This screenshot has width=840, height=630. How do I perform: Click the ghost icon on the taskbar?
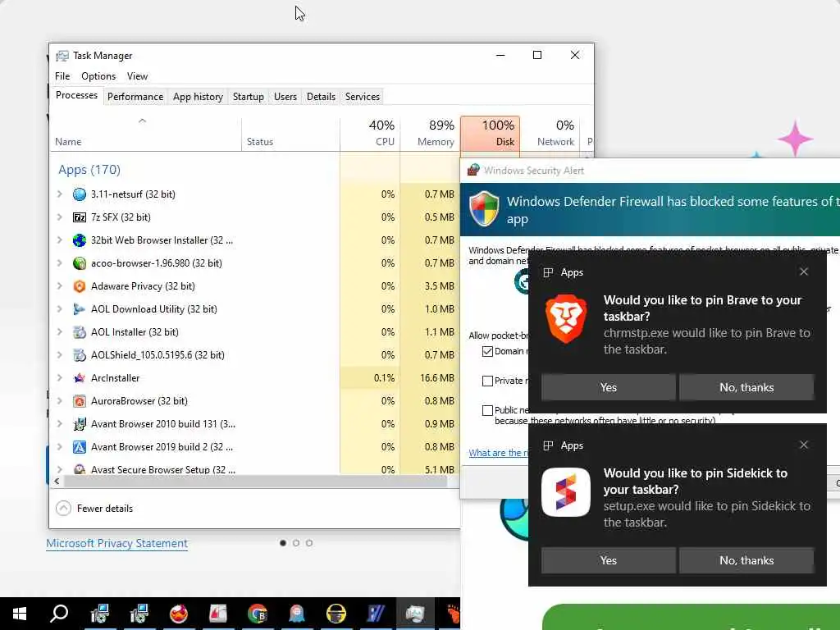point(297,614)
